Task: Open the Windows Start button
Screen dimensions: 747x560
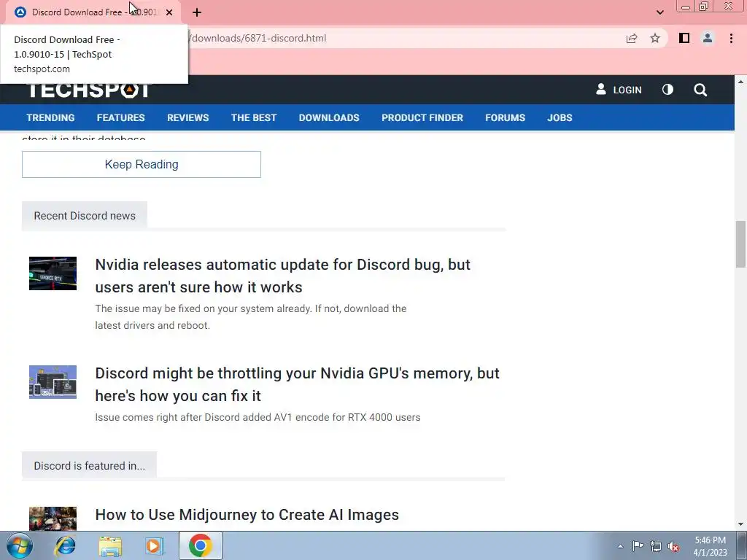Action: [x=20, y=545]
